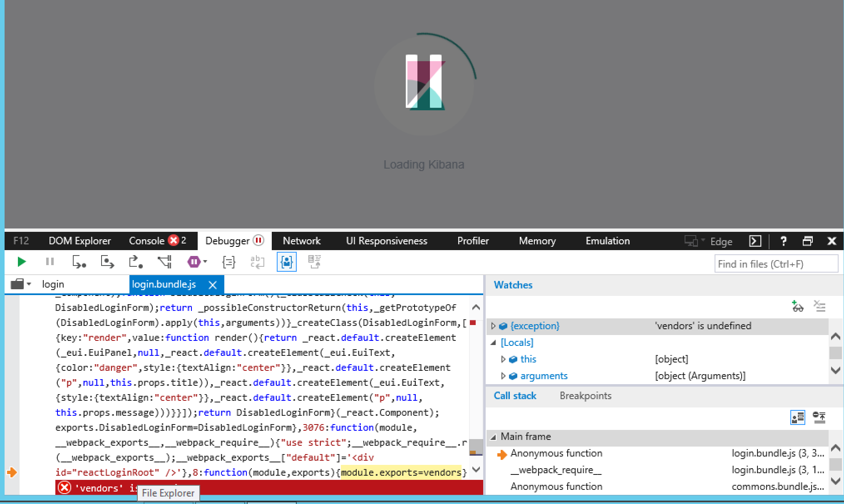Click the green Continue play button
844x504 pixels.
click(22, 262)
